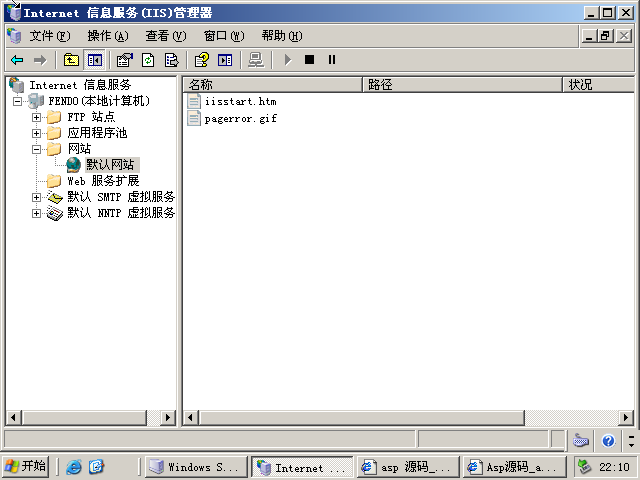Click the SMTP envelope icon in tree

click(55, 197)
